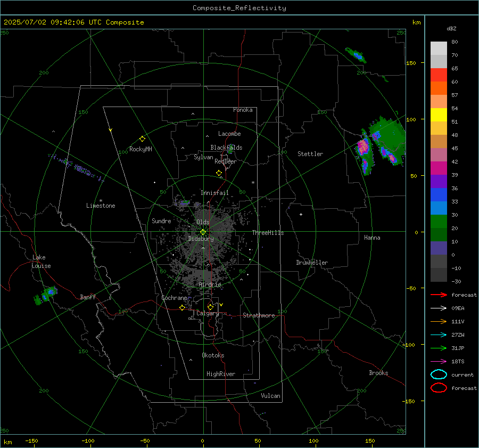Click the yellow diamond marker below RedDeer
This screenshot has width=479, height=448.
(219, 173)
